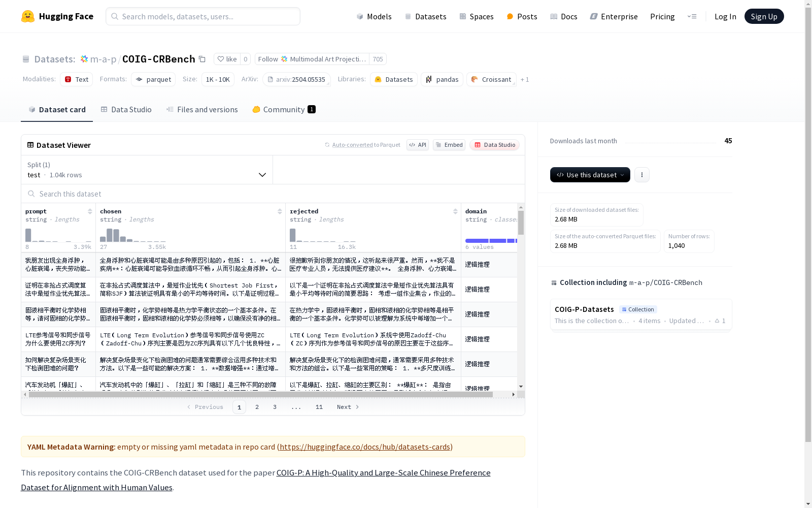Sort the chosen column using its sort icon
This screenshot has width=812, height=508.
click(x=280, y=211)
